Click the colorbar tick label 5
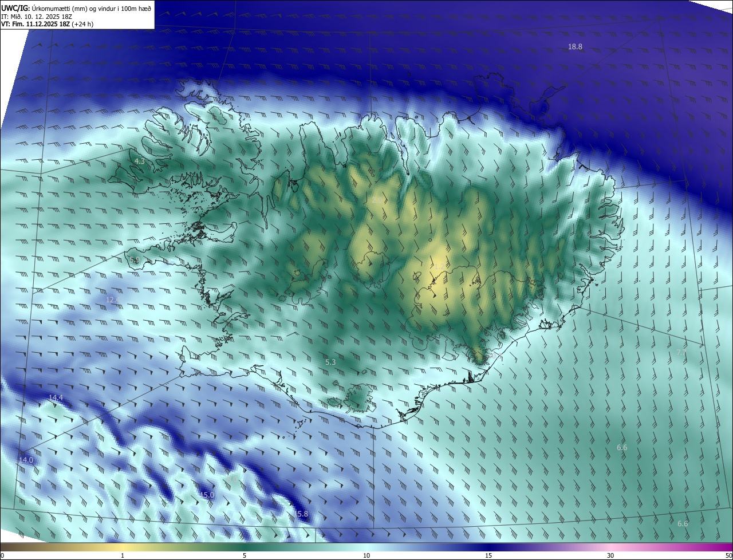The image size is (733, 560). point(245,555)
